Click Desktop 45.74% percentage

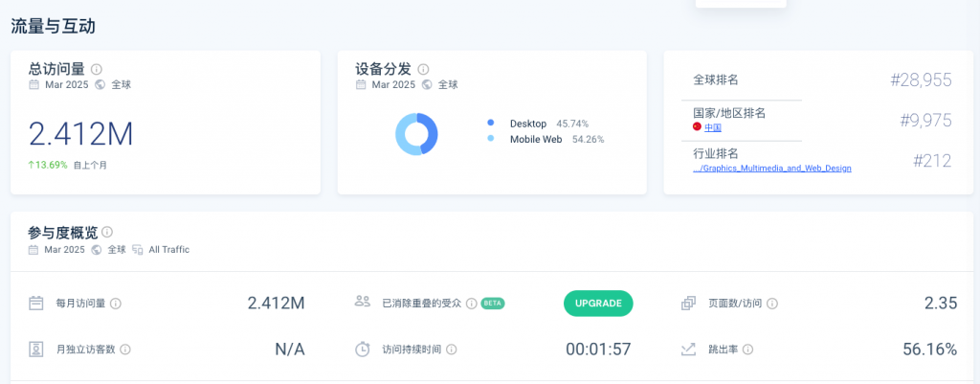(572, 124)
